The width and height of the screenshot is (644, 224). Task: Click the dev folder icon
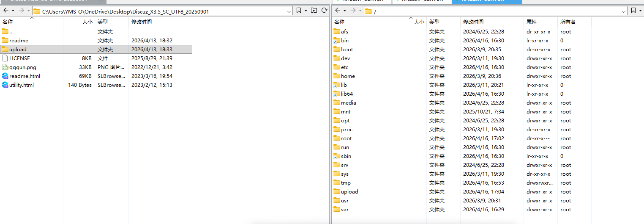pyautogui.click(x=337, y=58)
